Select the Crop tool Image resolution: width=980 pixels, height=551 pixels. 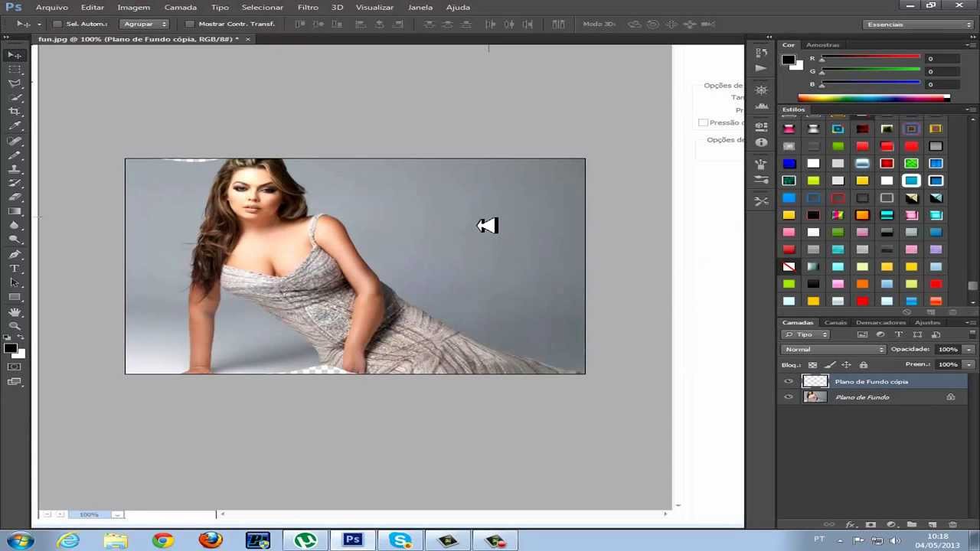point(15,112)
